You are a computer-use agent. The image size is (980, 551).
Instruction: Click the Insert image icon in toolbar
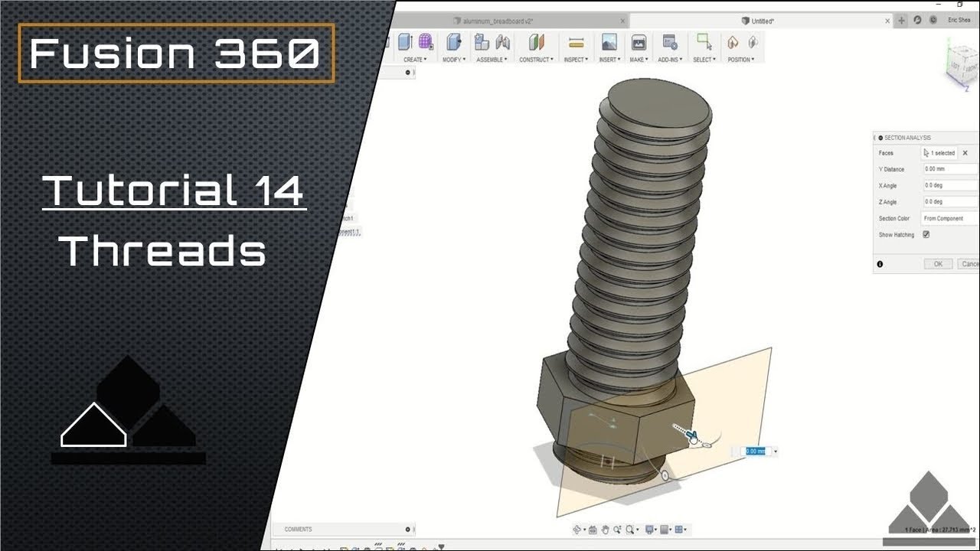(x=609, y=42)
